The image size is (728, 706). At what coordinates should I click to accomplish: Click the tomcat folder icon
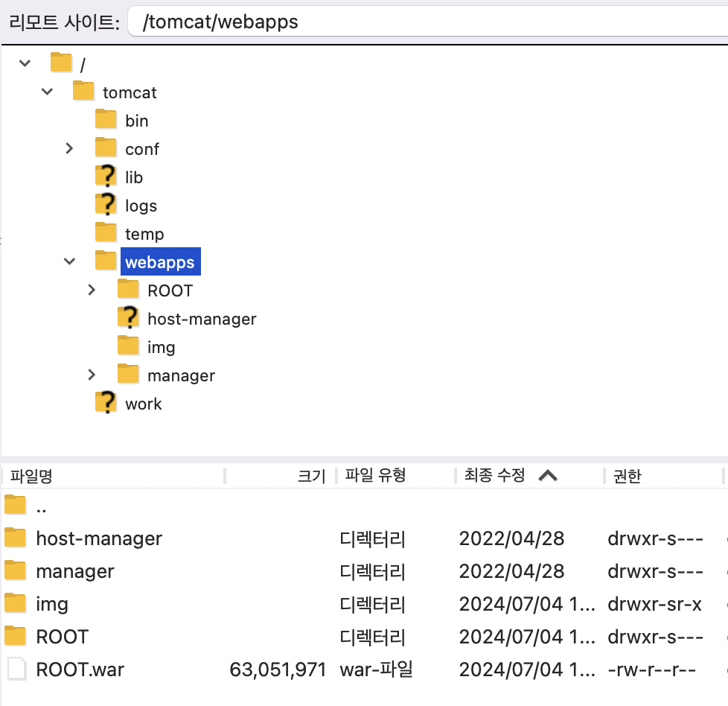(x=83, y=91)
